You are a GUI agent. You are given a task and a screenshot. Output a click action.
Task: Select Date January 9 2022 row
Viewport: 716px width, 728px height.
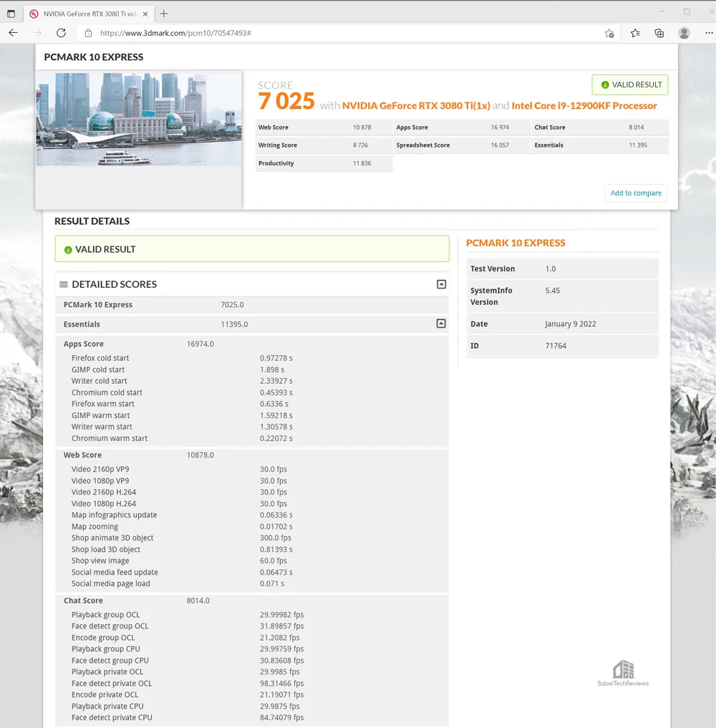562,324
